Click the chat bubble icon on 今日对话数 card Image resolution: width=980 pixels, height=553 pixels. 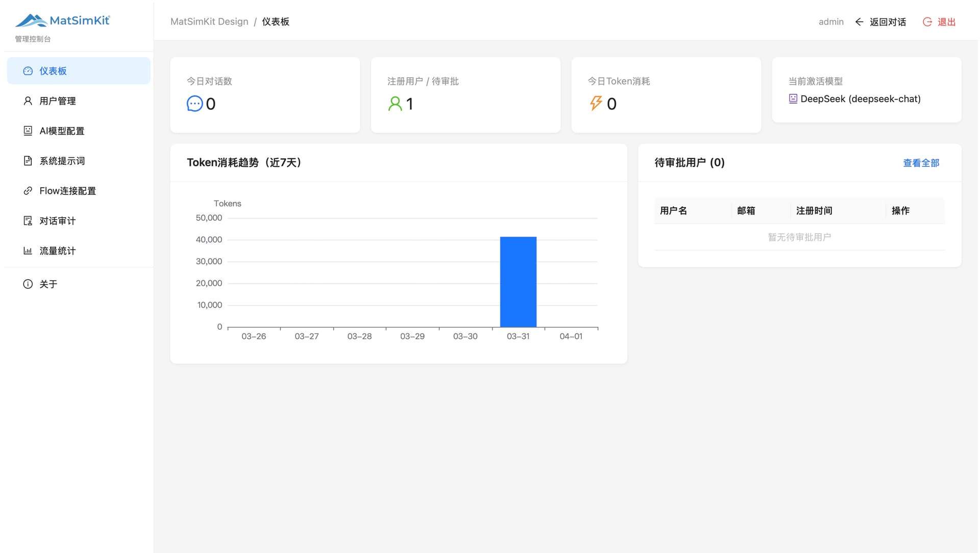pos(194,104)
